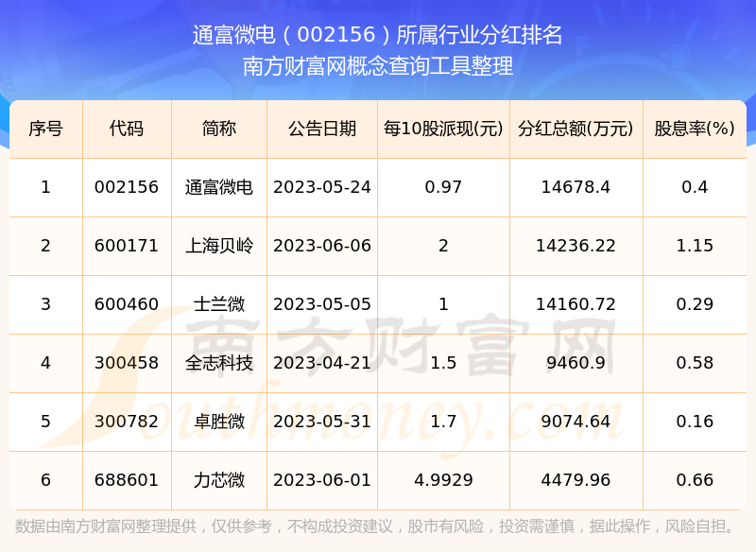Click date 2023-06-01

pyautogui.click(x=322, y=480)
